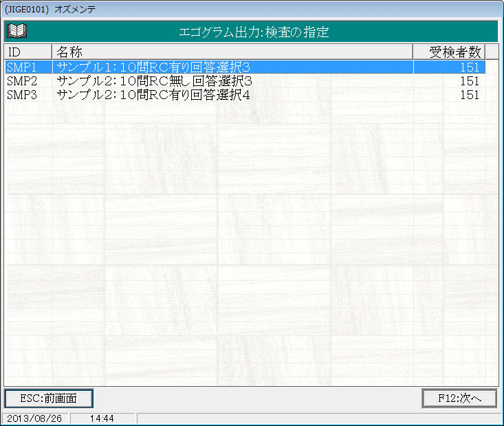504x426 pixels.
Task: Sort by the ID column header
Action: [x=28, y=52]
